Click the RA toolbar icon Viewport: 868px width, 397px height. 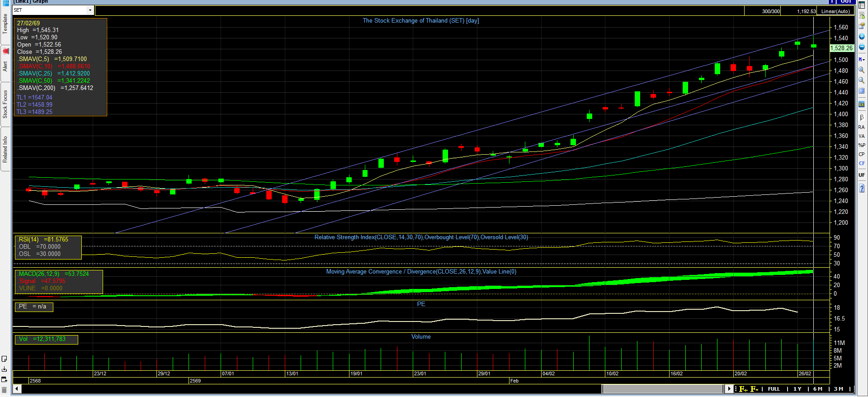click(x=862, y=127)
